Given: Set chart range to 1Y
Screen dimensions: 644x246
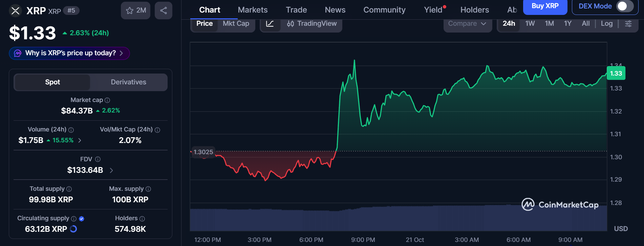Looking at the screenshot, I should click(567, 24).
